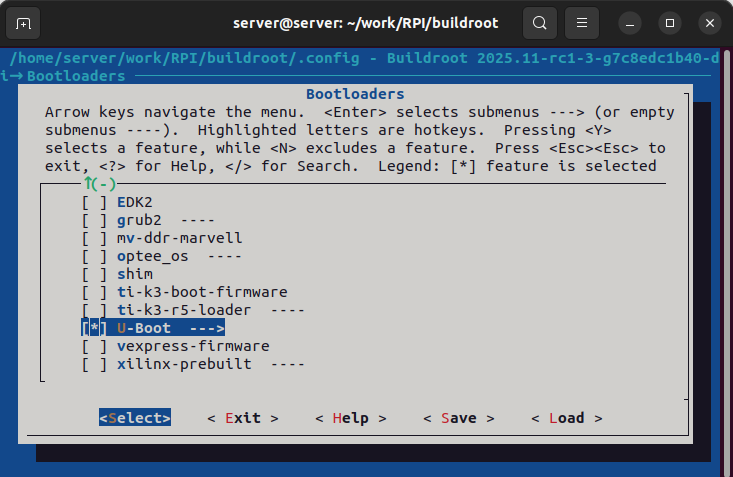Click the .config path header line

(364, 58)
